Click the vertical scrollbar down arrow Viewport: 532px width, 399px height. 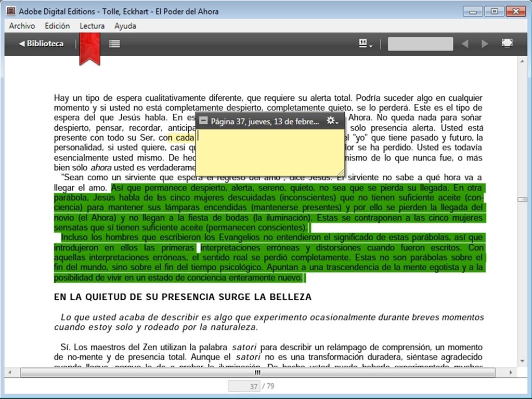click(522, 362)
